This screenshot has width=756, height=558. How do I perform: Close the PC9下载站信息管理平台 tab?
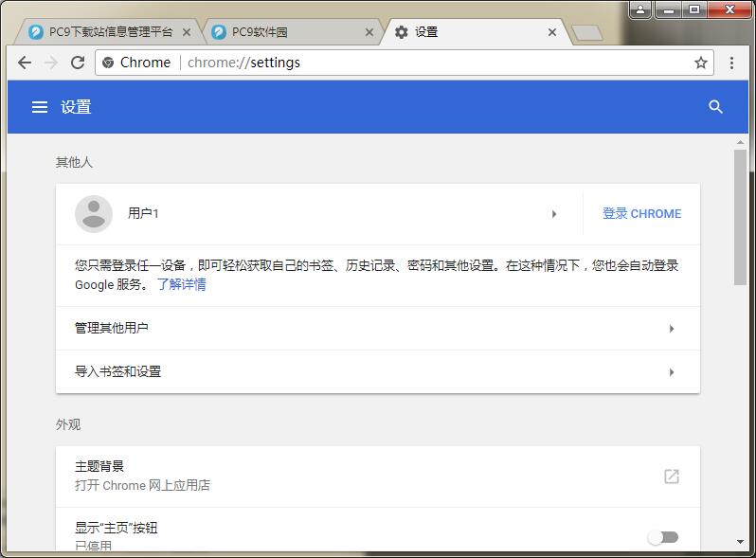(x=187, y=32)
